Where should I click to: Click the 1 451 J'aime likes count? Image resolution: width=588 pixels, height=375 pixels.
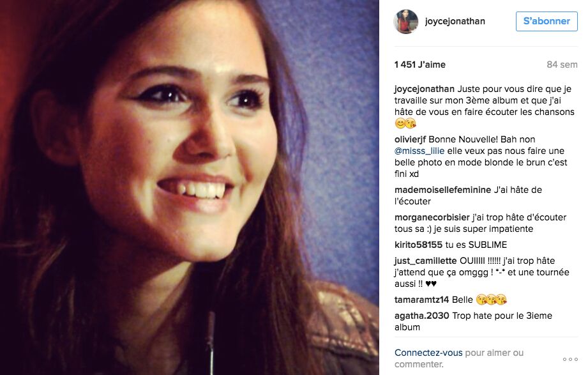[x=419, y=65]
